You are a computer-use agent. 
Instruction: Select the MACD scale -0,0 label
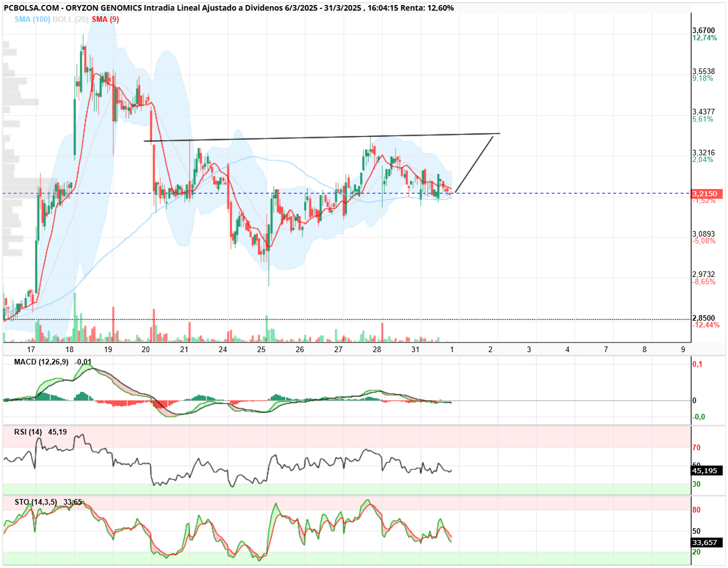click(x=699, y=417)
